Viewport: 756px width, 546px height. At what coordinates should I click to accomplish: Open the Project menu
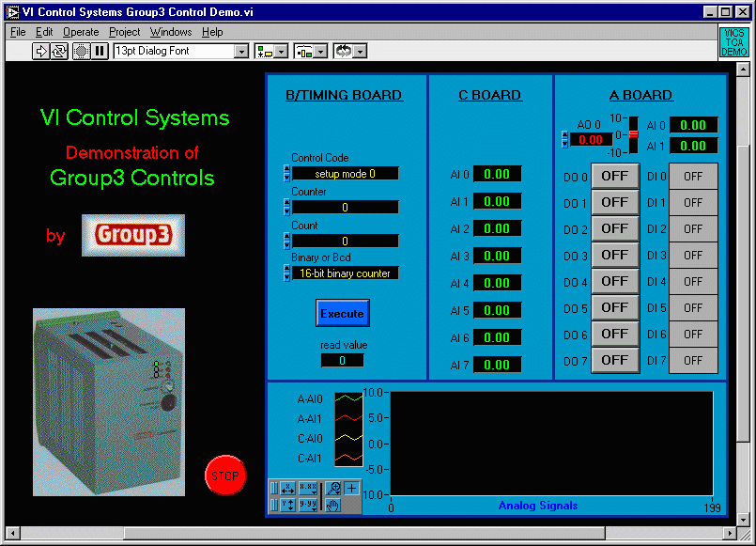tap(124, 32)
